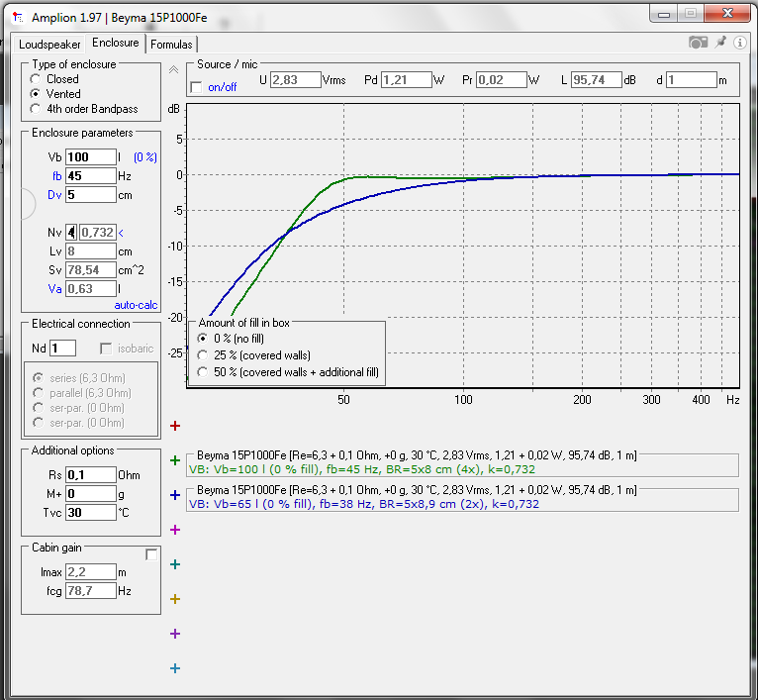
Task: Click the fb frequency input field
Action: click(x=91, y=176)
